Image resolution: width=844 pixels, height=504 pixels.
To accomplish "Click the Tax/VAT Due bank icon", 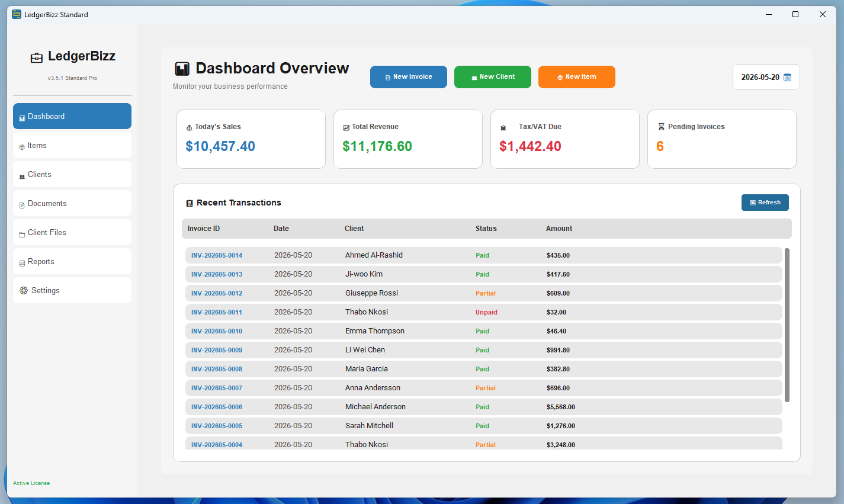I will click(503, 127).
